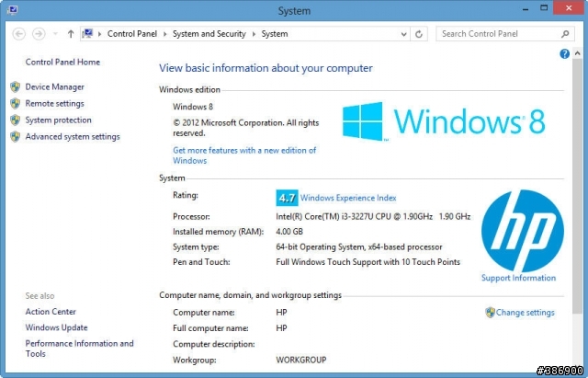Image resolution: width=588 pixels, height=378 pixels.
Task: Click the search magnifier icon
Action: pos(565,34)
